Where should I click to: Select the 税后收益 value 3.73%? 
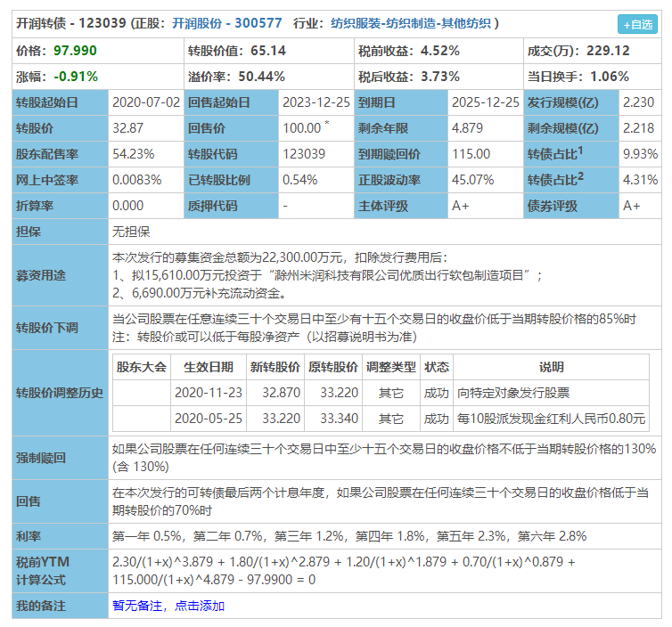click(x=439, y=77)
